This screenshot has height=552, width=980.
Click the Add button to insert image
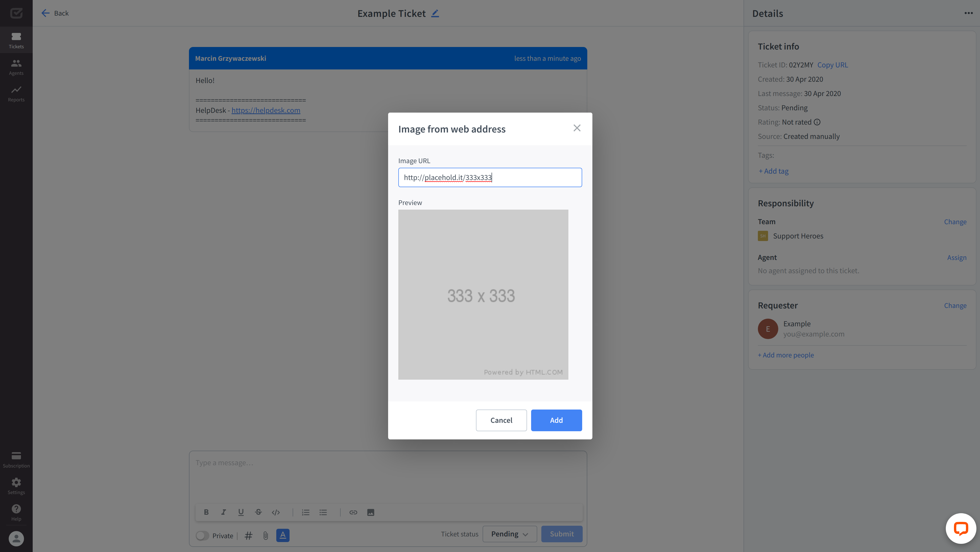556,420
